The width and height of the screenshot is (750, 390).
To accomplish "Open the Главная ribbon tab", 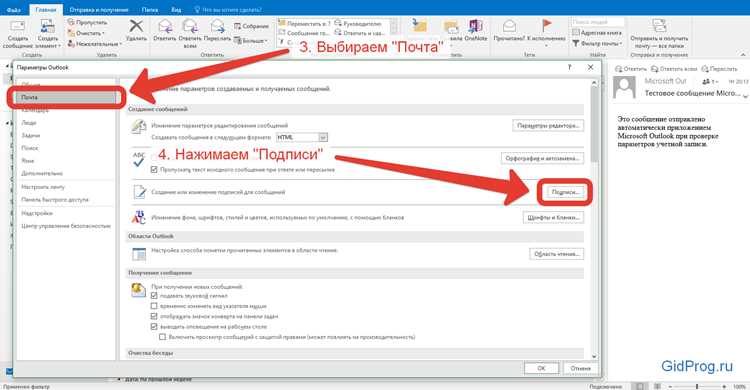I will 46,10.
